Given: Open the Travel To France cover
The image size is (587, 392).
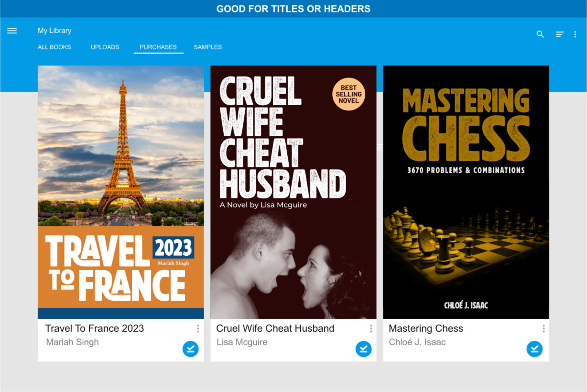Looking at the screenshot, I should click(x=121, y=192).
